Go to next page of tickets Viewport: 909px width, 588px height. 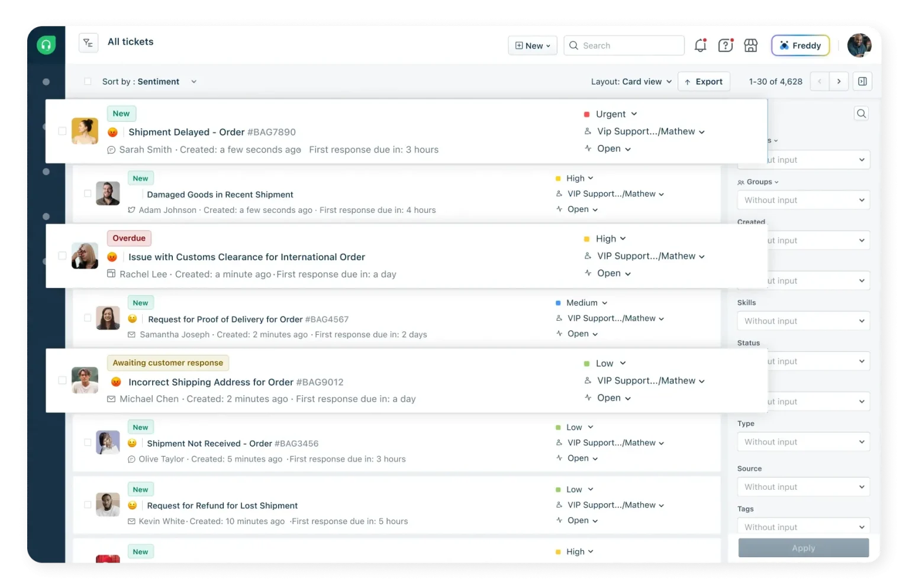(839, 82)
